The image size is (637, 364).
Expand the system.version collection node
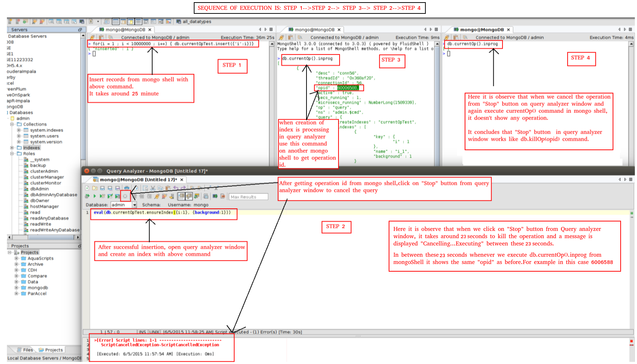[x=19, y=142]
